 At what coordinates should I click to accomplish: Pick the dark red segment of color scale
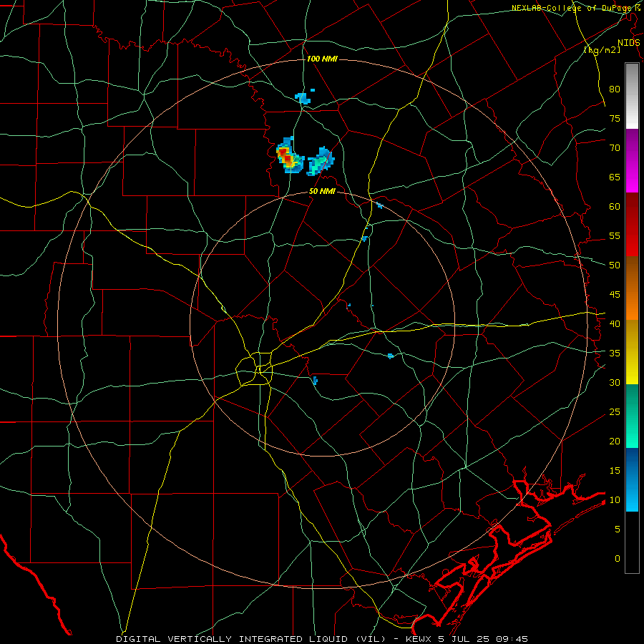(x=632, y=224)
